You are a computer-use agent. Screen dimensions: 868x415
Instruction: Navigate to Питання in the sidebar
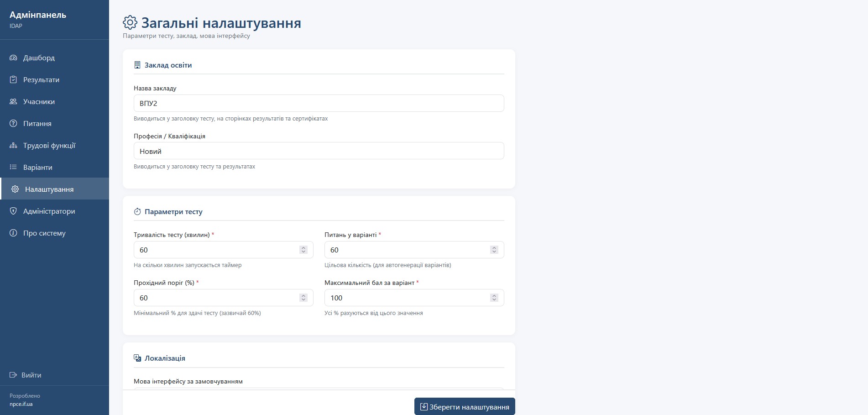coord(54,124)
